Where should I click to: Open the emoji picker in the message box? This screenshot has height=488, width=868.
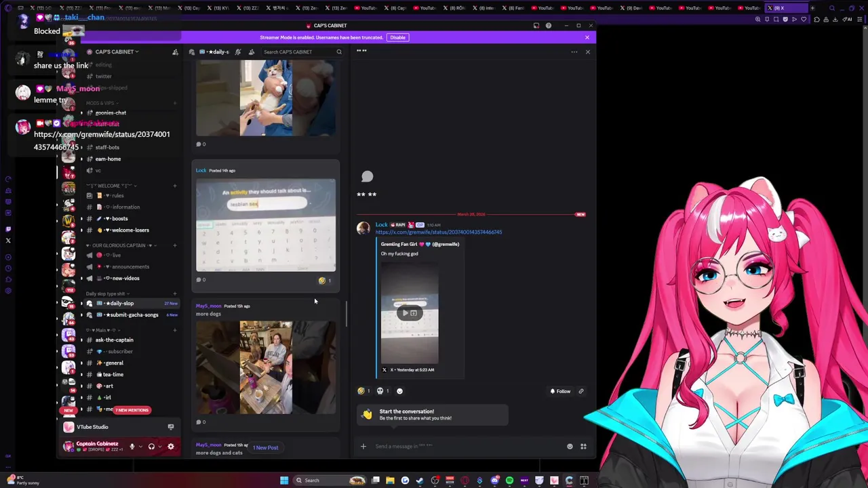(570, 446)
